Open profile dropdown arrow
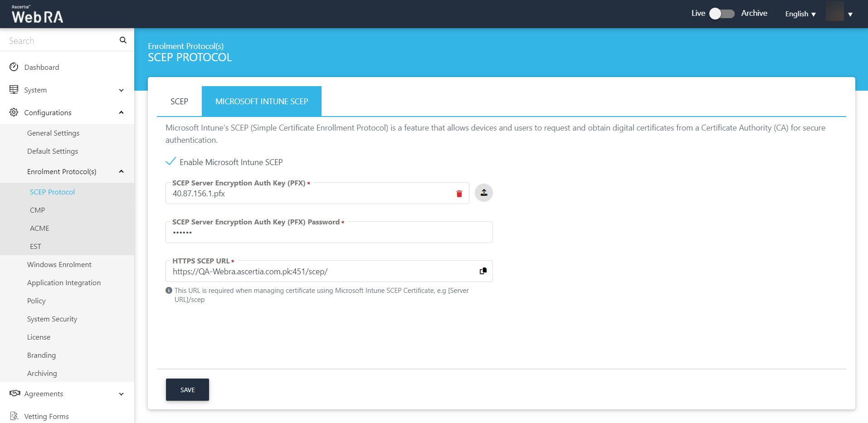The width and height of the screenshot is (868, 423). coord(850,15)
